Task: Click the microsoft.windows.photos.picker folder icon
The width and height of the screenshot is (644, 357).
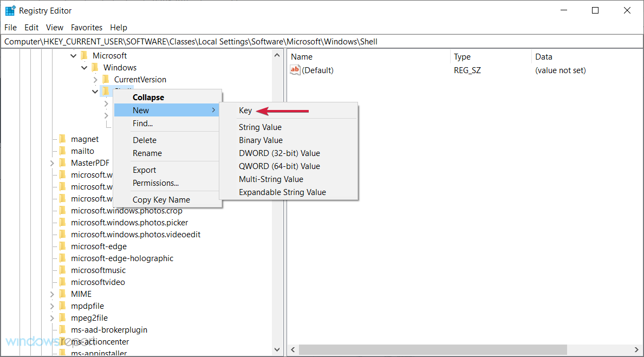Action: click(x=63, y=222)
